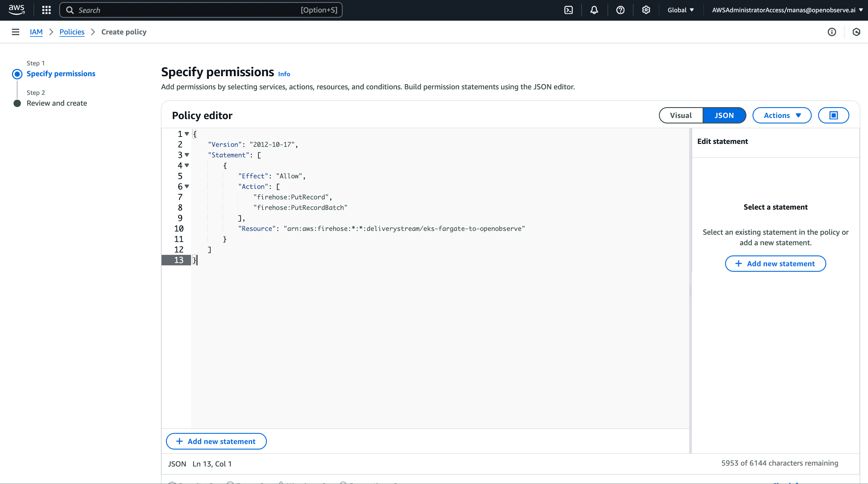Screen dimensions: 868x484
Task: Open the settings gear in the top bar
Action: coord(646,10)
